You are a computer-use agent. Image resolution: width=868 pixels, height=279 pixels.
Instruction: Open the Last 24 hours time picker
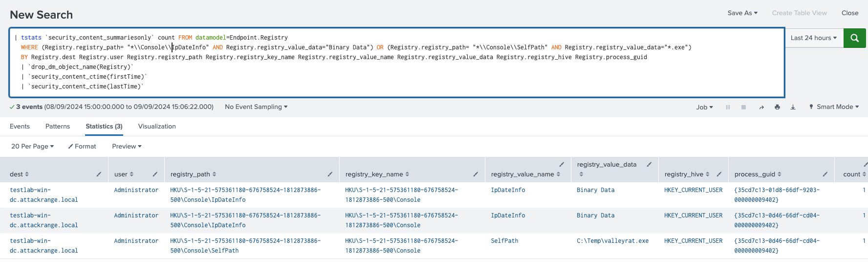click(813, 38)
